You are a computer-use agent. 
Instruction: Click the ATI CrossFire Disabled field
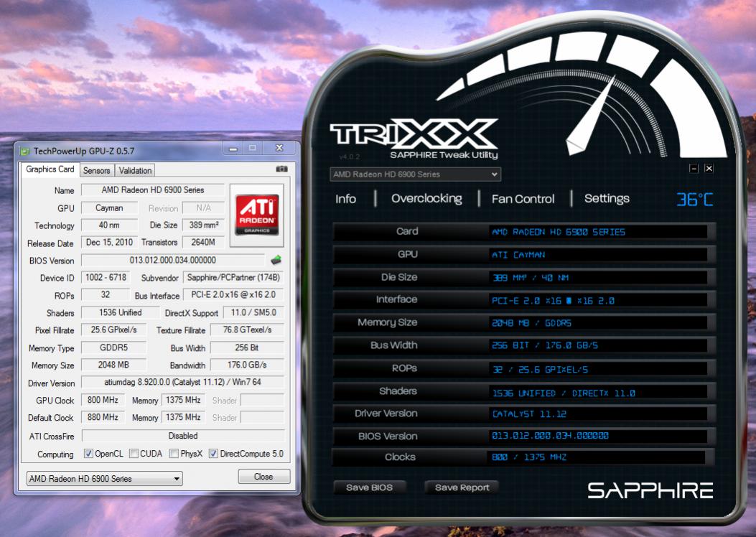pyautogui.click(x=183, y=436)
